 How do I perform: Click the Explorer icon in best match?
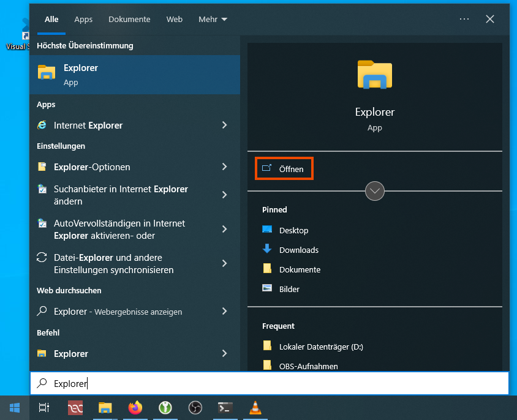pos(47,72)
